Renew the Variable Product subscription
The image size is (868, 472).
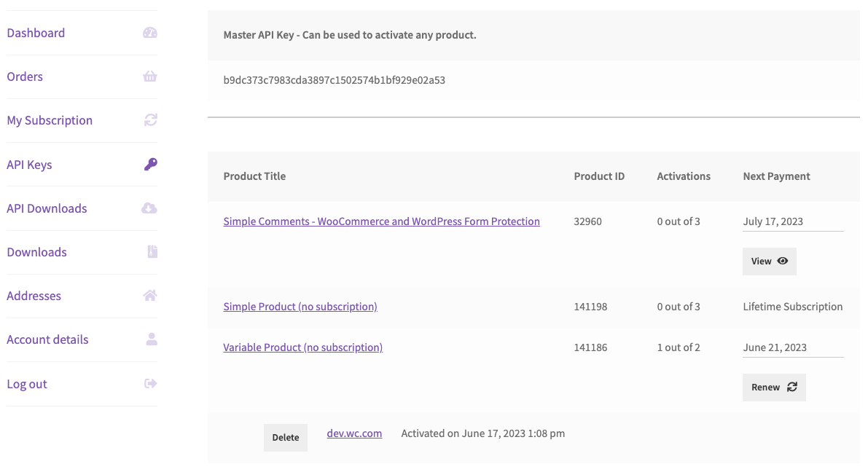[x=773, y=388]
